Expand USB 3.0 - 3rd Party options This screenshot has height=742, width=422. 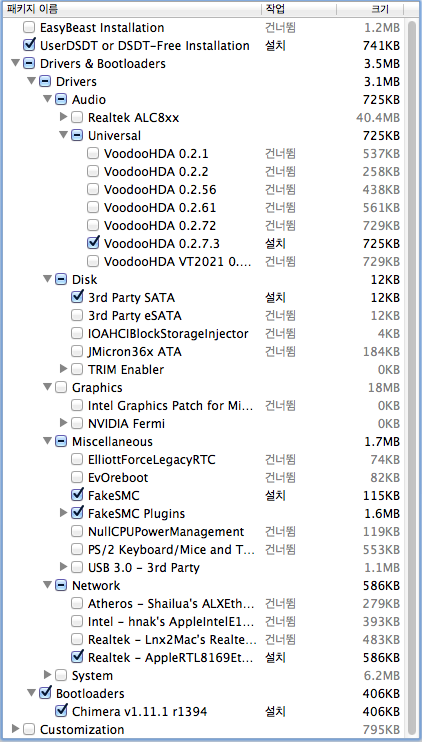point(64,566)
